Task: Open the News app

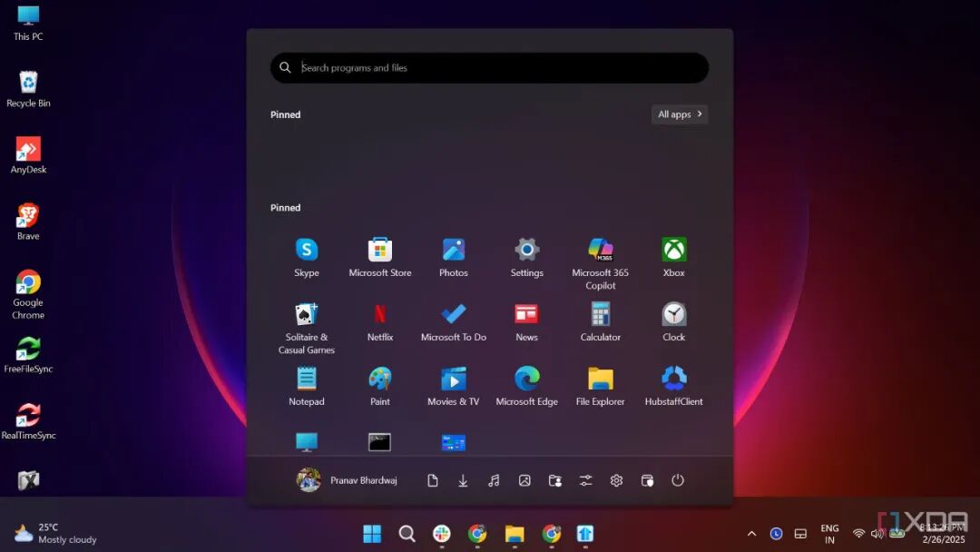Action: (x=527, y=322)
